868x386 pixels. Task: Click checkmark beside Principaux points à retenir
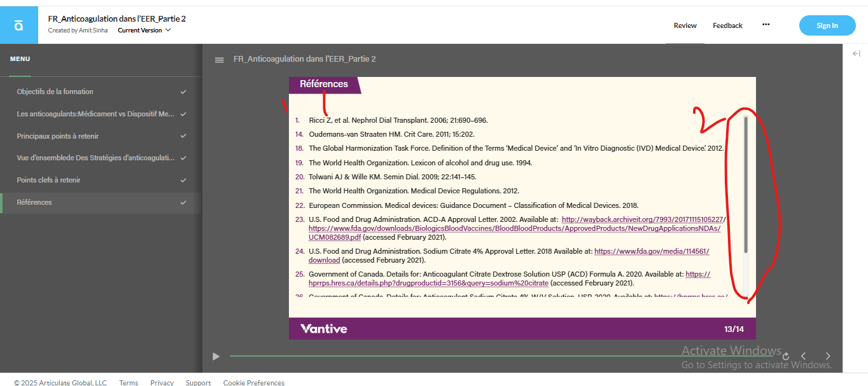click(x=183, y=136)
